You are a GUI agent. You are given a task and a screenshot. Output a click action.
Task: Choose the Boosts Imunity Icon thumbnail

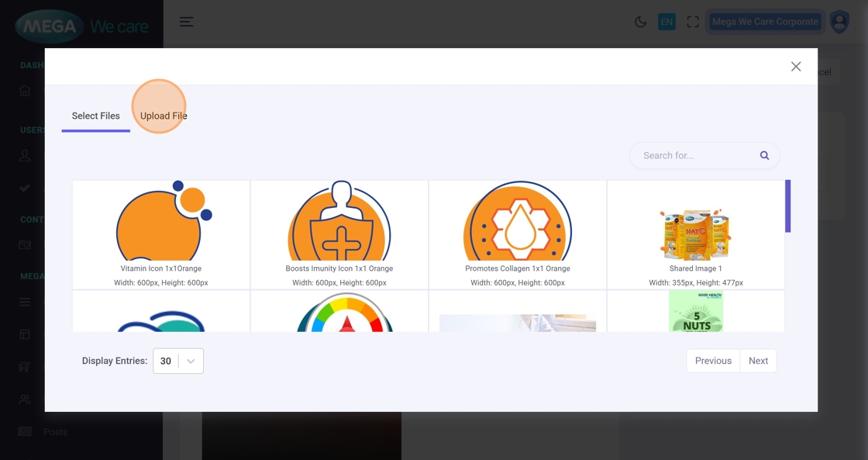[x=339, y=233]
